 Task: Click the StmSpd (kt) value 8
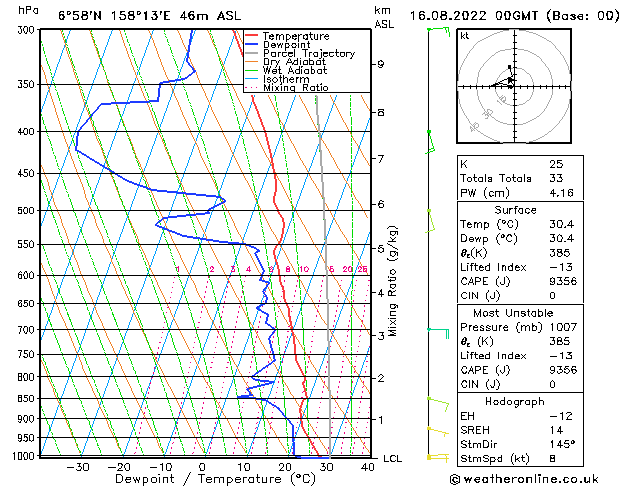tap(552, 459)
